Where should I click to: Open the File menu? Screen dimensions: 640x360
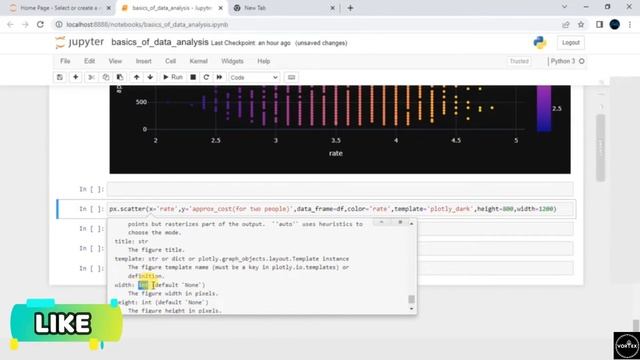(65, 61)
